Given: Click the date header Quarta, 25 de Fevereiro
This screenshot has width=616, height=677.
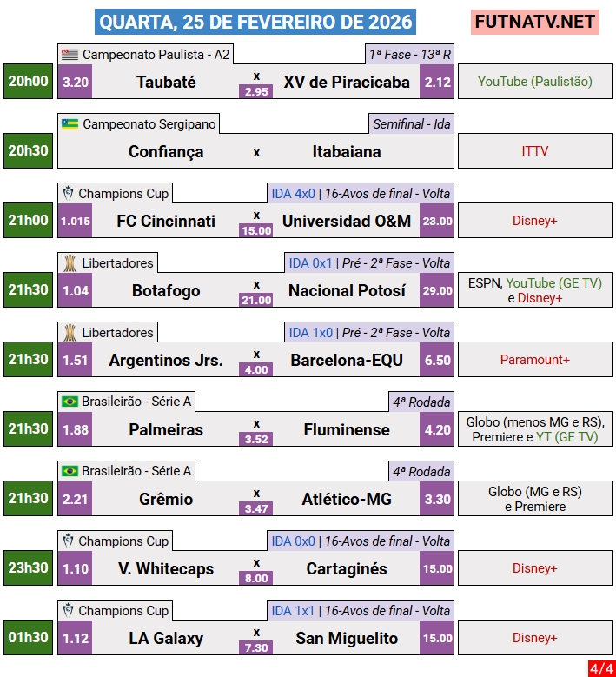Looking at the screenshot, I should (255, 22).
